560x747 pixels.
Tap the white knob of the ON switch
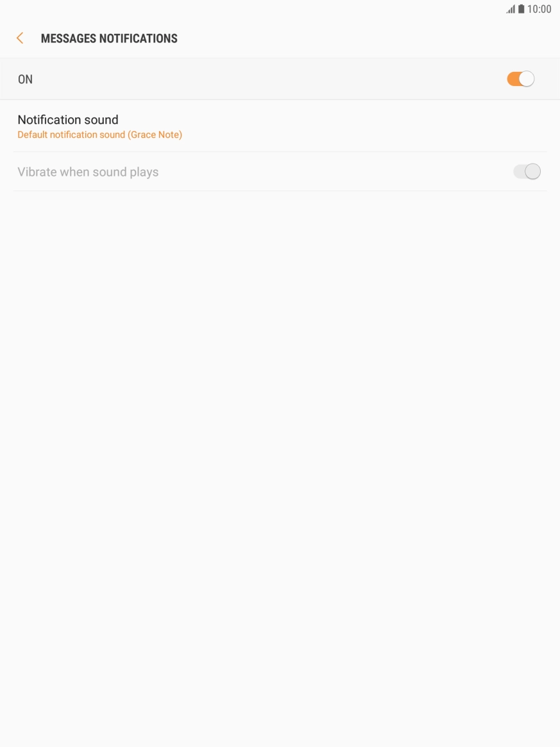coord(527,79)
